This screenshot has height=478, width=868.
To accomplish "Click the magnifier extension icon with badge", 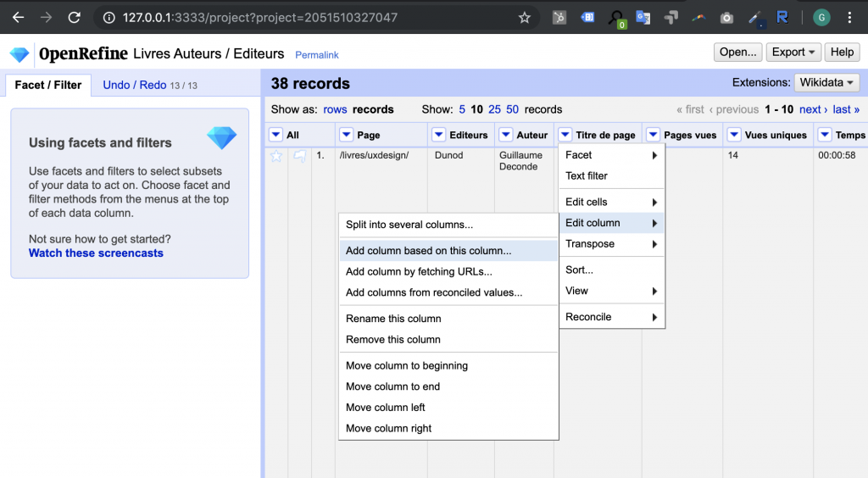I will pyautogui.click(x=616, y=19).
